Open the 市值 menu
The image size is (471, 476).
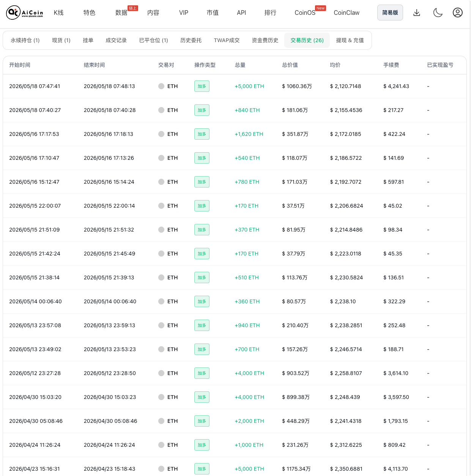point(213,13)
